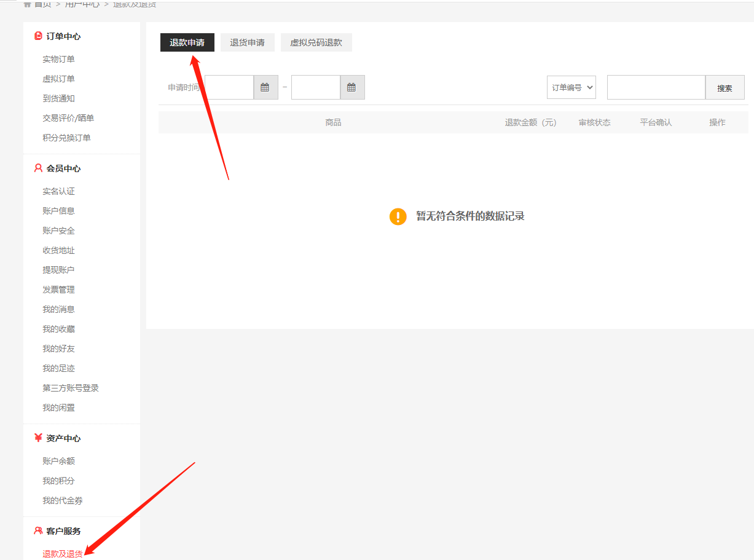Screen dimensions: 754x560
Task: Expand the 订单编号 search type dropdown
Action: point(571,87)
